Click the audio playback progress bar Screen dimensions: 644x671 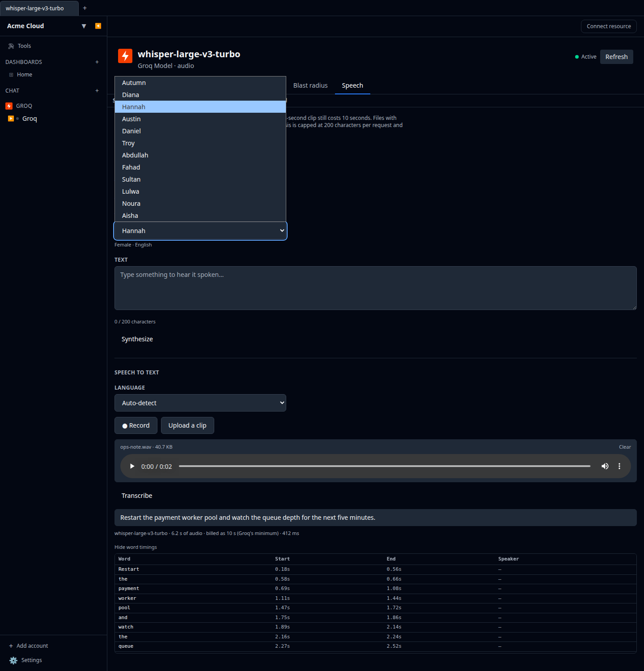[385, 466]
